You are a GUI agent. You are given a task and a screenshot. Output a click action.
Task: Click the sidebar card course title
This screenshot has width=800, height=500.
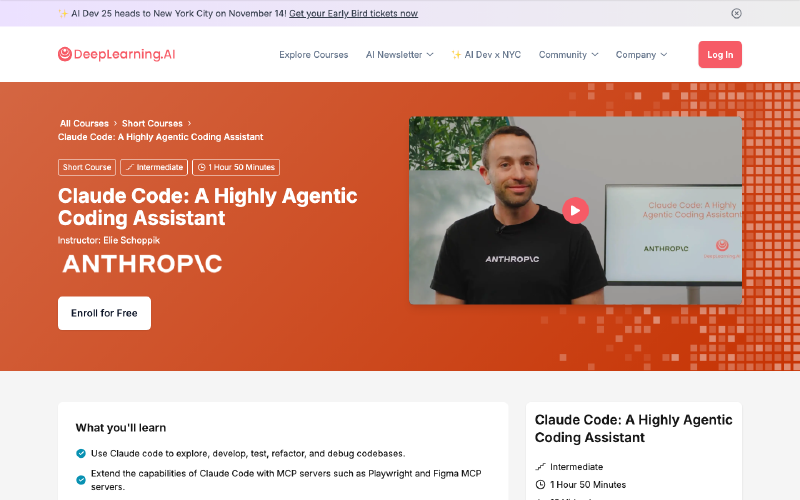633,429
